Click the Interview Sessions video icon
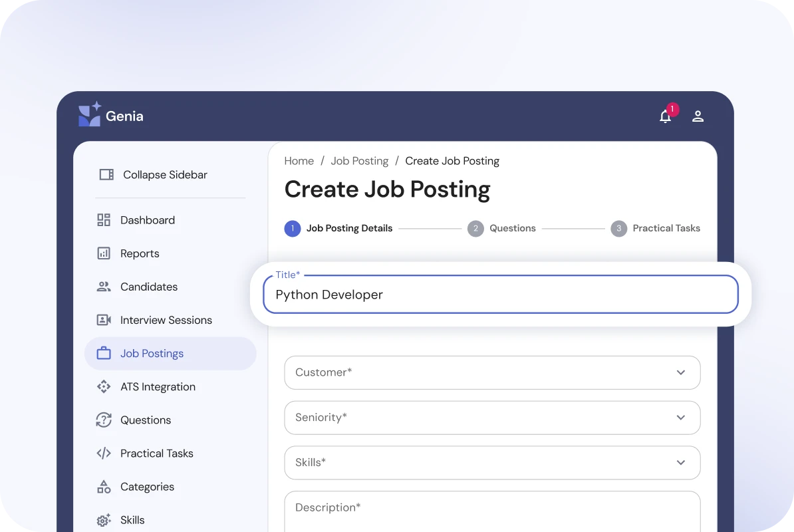Screen dimensions: 794x532 coord(104,320)
